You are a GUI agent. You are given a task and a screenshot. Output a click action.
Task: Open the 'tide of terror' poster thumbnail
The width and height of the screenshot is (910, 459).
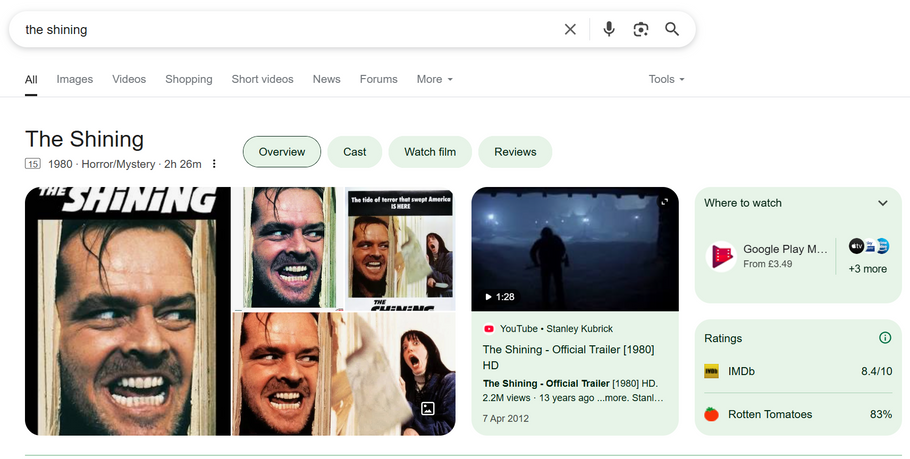click(400, 248)
